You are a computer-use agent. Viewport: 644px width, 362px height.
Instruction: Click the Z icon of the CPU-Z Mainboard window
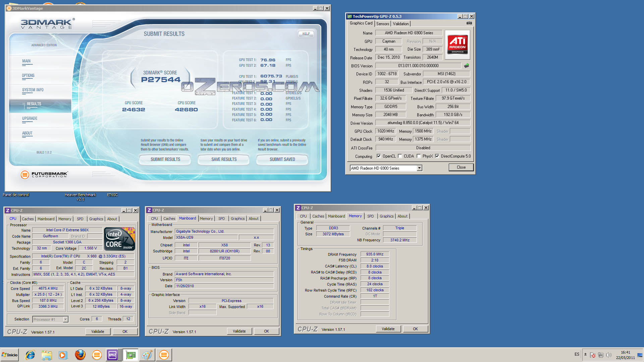coord(149,210)
